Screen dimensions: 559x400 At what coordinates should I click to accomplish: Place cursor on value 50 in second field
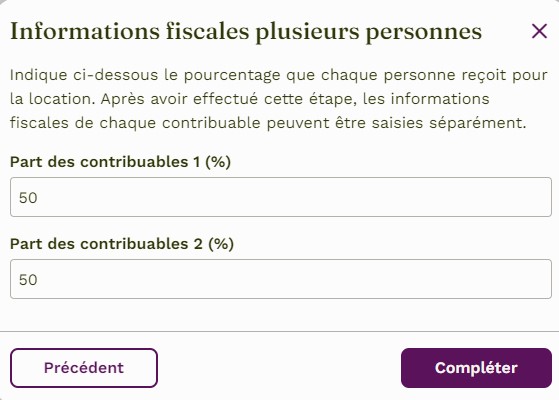(x=28, y=280)
